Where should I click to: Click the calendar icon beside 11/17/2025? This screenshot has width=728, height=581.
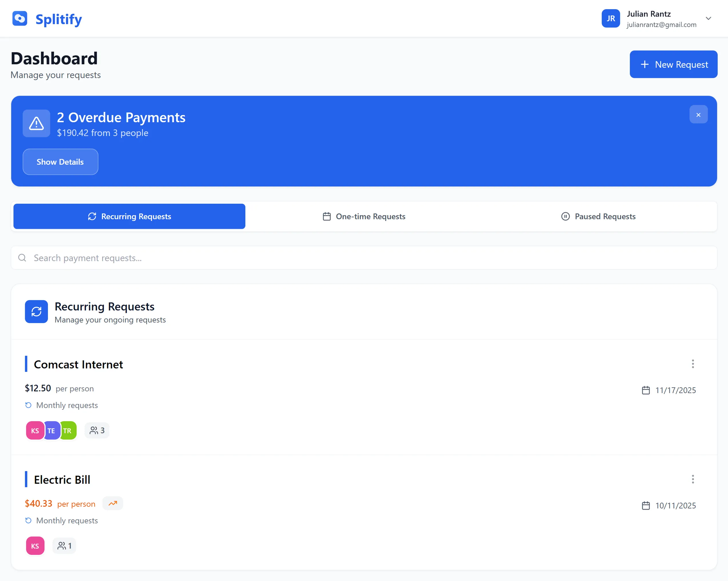pyautogui.click(x=646, y=390)
